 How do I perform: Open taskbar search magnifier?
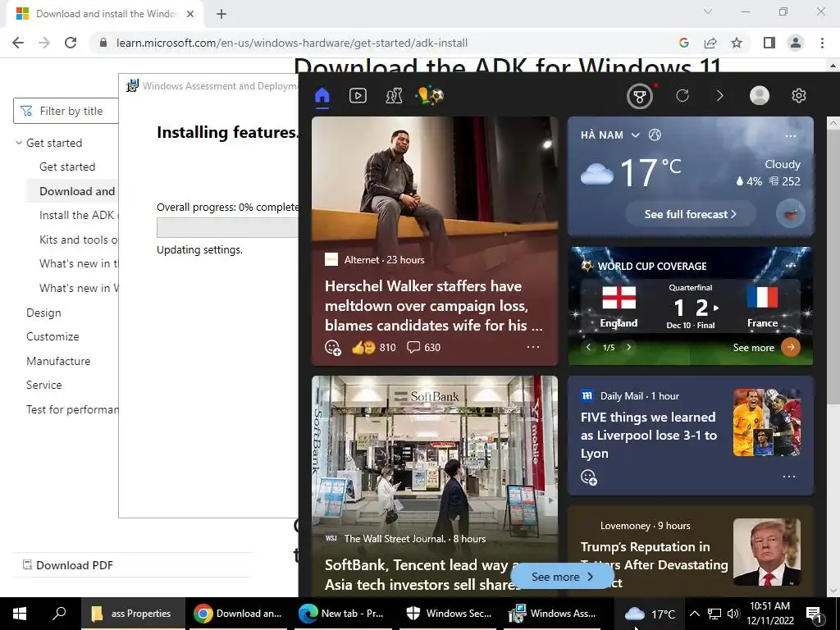[59, 614]
